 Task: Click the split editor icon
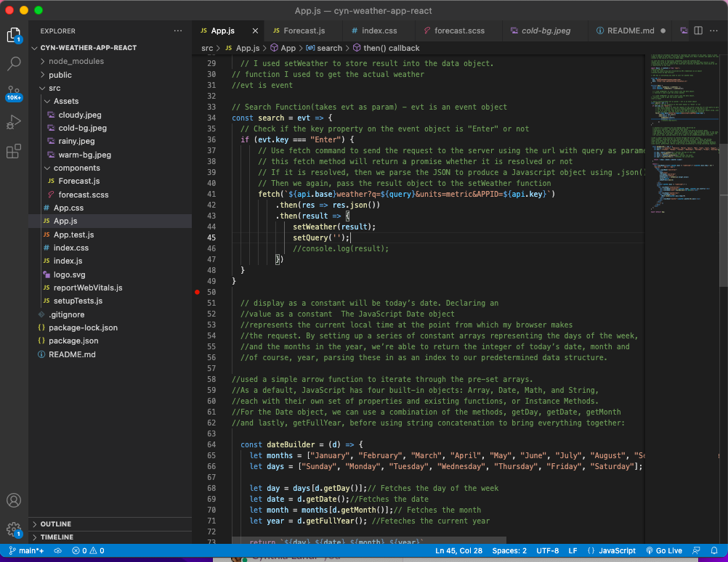click(697, 30)
